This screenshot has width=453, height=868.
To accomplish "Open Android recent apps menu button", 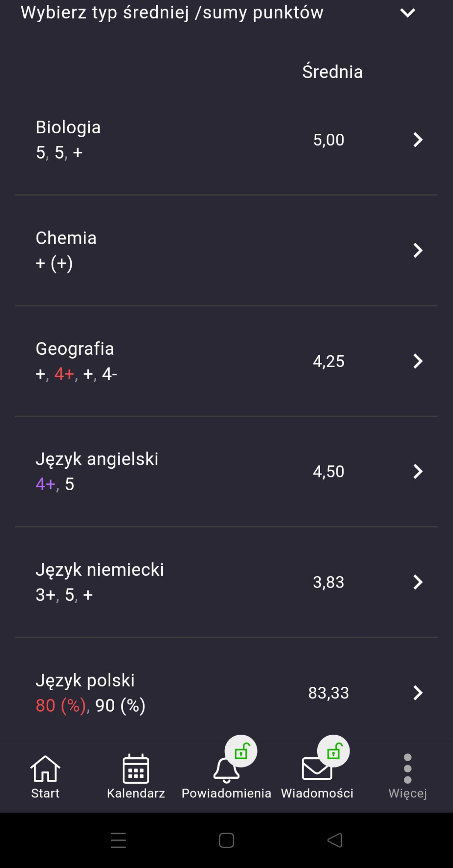I will [x=118, y=840].
